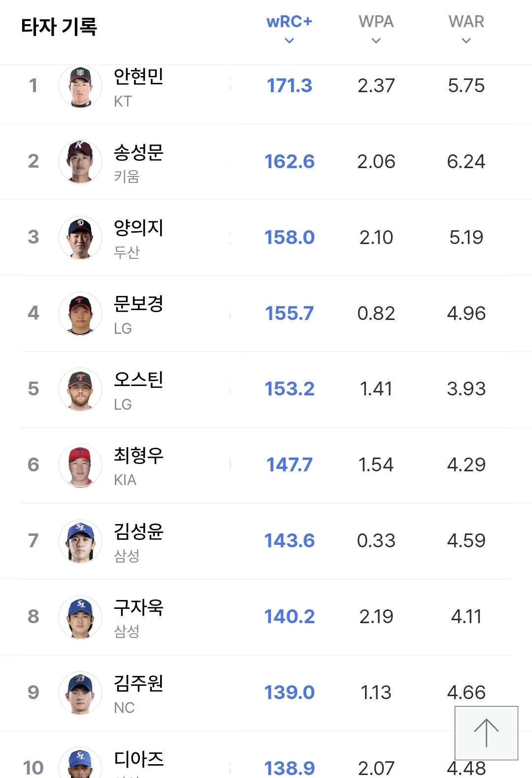Viewport: 532px width, 778px height.
Task: Sort the list by WAR
Action: 466,29
